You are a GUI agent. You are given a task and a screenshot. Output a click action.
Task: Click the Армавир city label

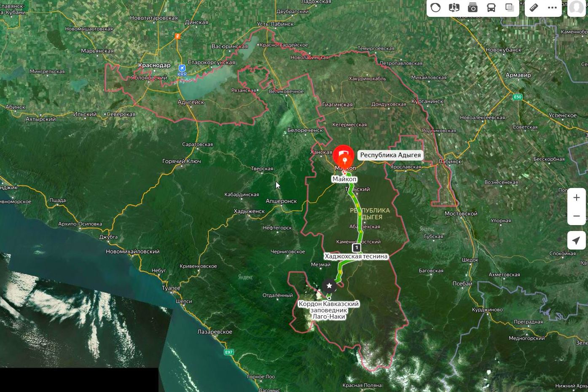click(518, 75)
